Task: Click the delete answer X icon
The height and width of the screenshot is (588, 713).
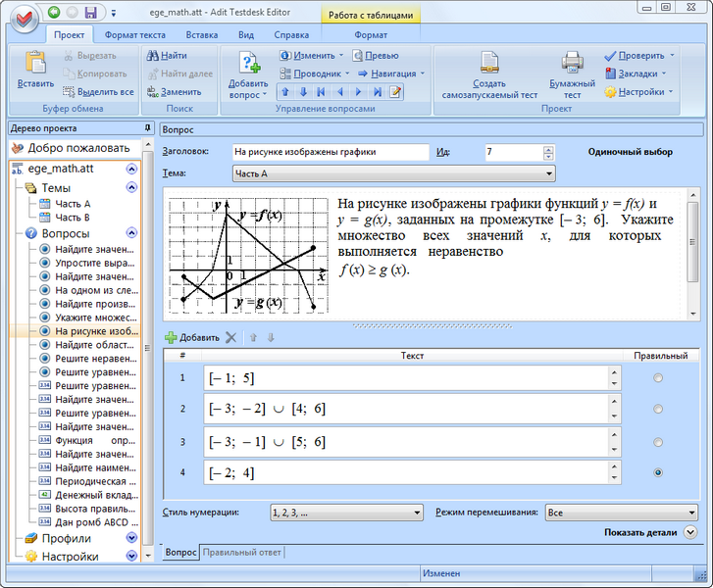Action: 231,337
